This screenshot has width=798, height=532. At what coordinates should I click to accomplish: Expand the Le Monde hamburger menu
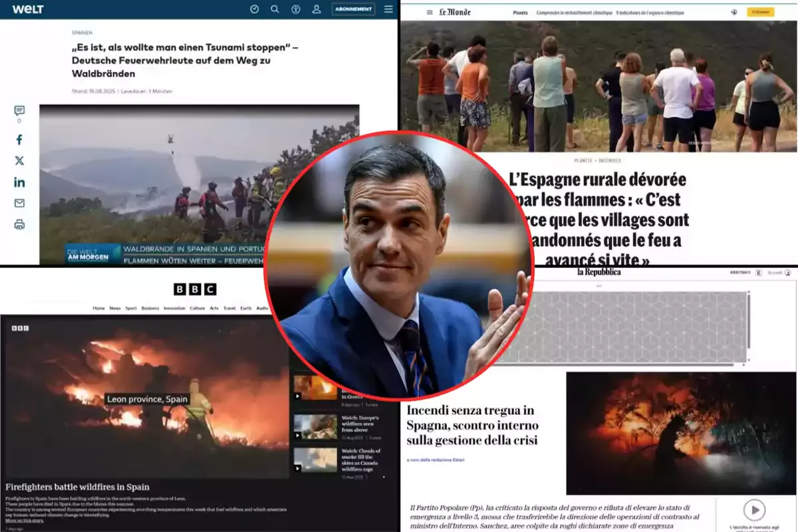(430, 12)
